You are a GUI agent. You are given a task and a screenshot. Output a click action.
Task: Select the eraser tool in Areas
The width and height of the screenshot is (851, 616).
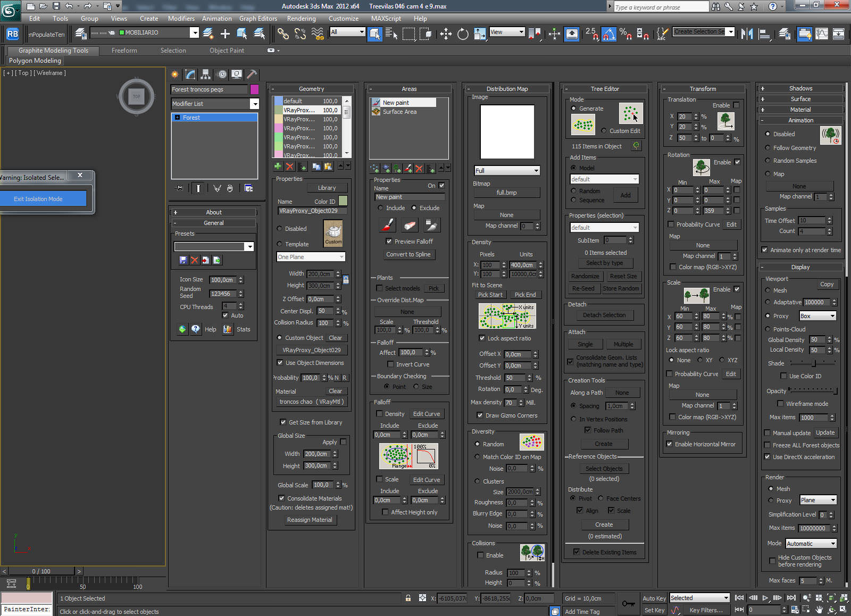tap(410, 225)
